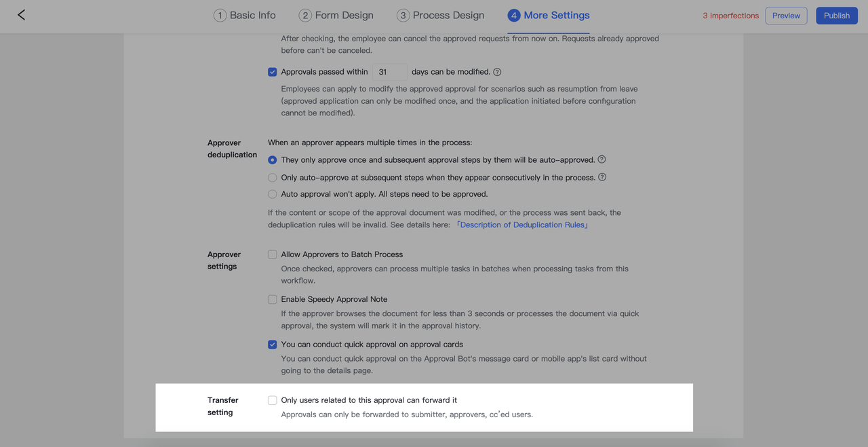
Task: Open help icon beside days can be modified
Action: click(x=497, y=72)
